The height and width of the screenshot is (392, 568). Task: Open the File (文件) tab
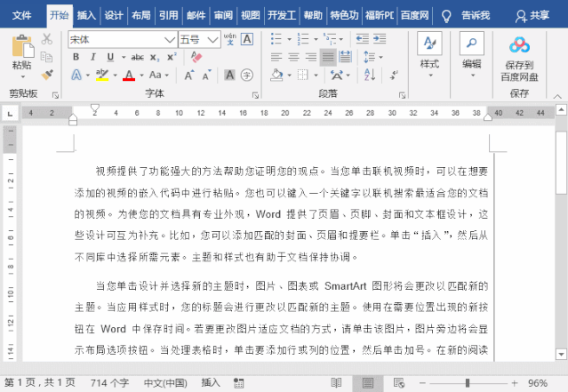pyautogui.click(x=21, y=15)
